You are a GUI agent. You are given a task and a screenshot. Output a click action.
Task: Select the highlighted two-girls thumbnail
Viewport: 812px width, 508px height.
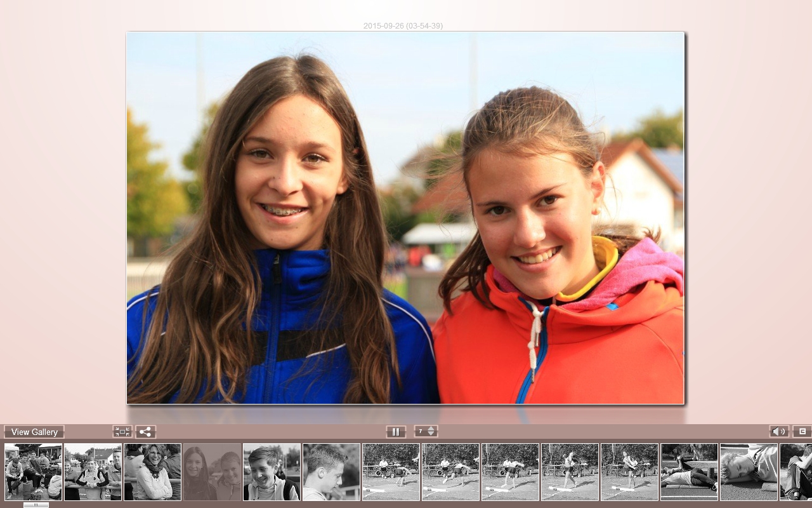(212, 472)
